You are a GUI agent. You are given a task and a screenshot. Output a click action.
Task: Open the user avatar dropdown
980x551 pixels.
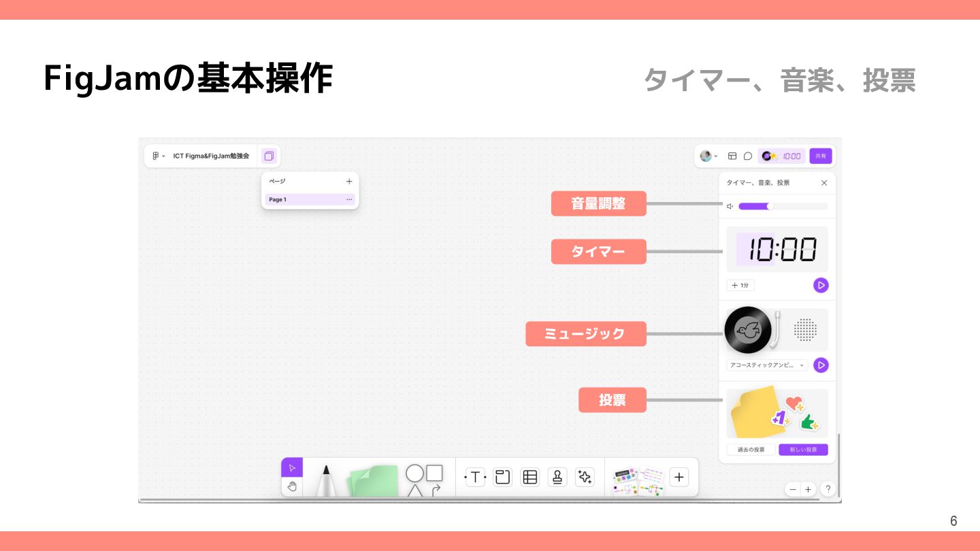[x=708, y=156]
